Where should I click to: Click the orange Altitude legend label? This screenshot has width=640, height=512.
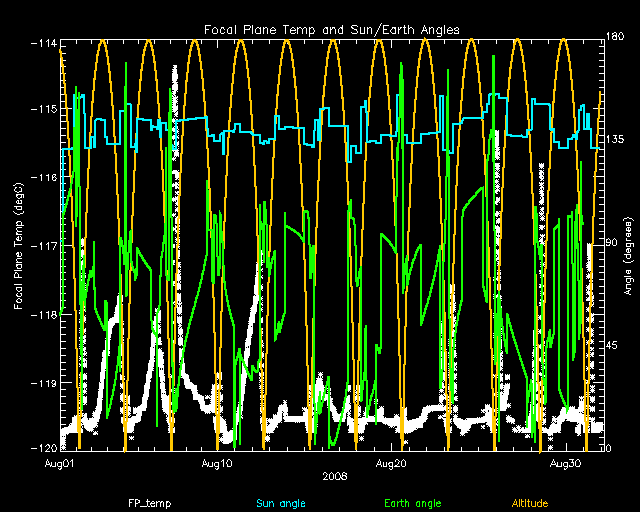(530, 503)
